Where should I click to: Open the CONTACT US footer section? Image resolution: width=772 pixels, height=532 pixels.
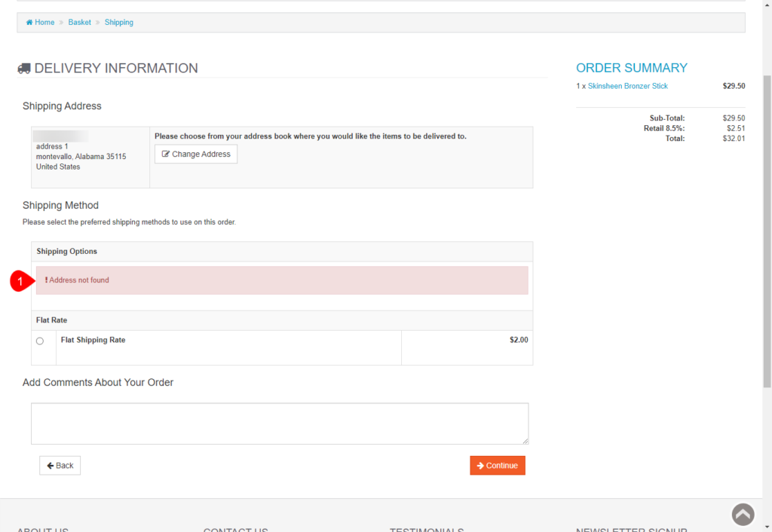click(235, 528)
